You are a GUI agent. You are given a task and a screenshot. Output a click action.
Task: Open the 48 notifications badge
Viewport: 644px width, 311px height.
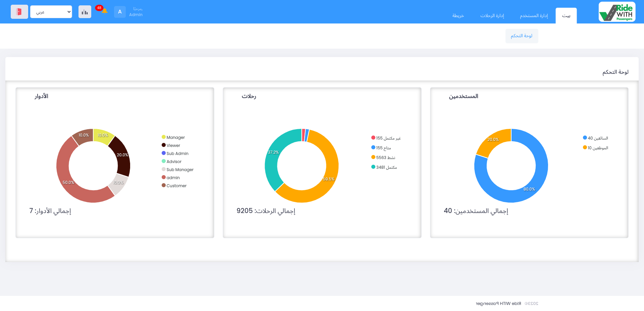click(99, 7)
